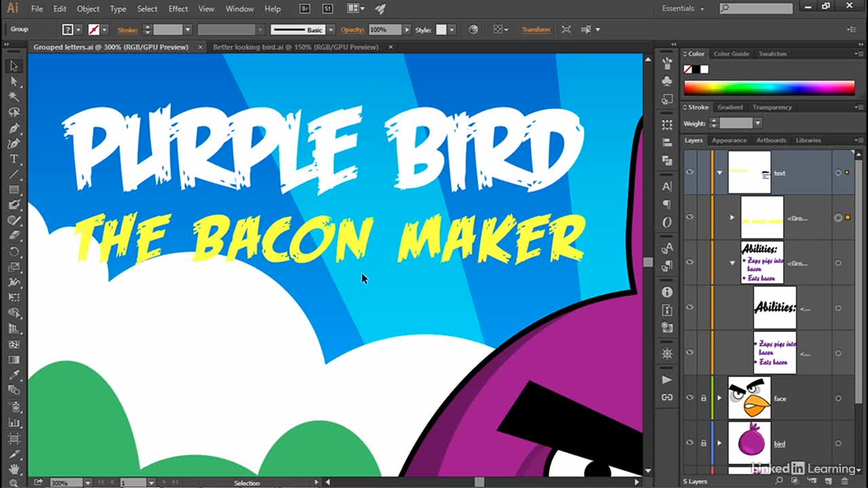Click Recolor Artwork wheel icon
868x488 pixels.
[473, 30]
